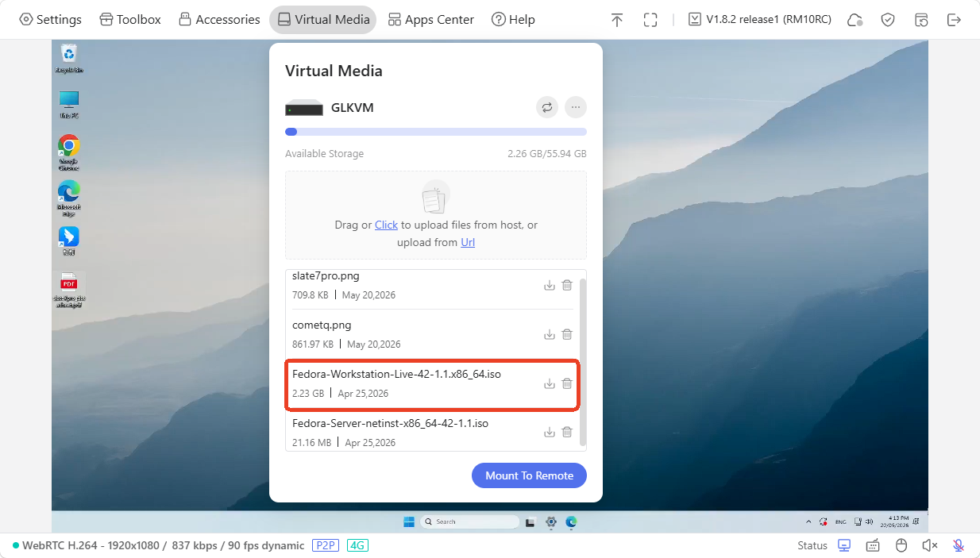
Task: Open the Accessories menu
Action: (219, 19)
